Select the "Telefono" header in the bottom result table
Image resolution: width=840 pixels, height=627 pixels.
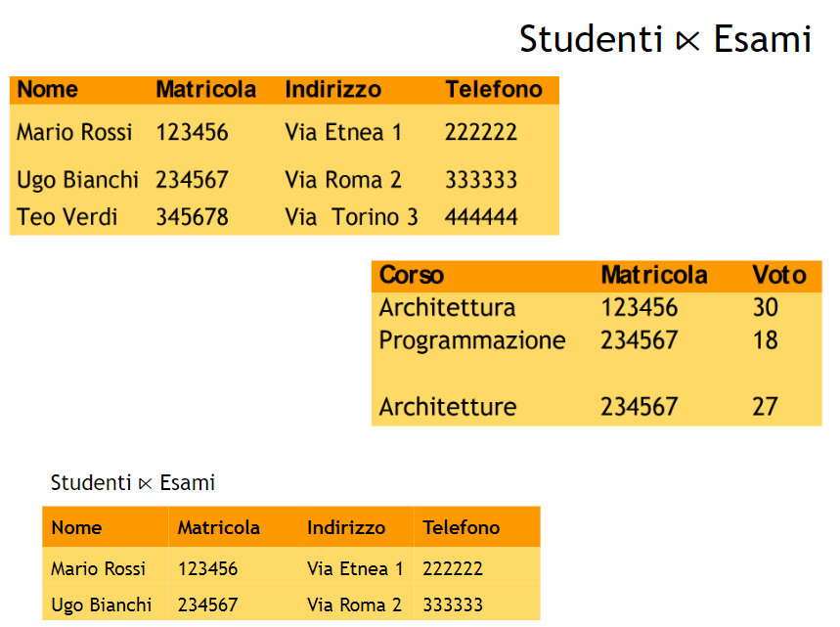pos(461,528)
